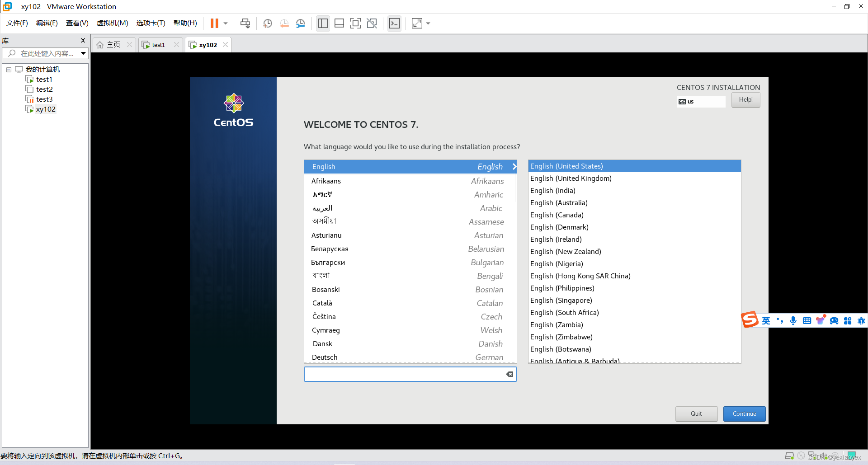Select the Català language row
868x465 pixels.
(x=410, y=303)
